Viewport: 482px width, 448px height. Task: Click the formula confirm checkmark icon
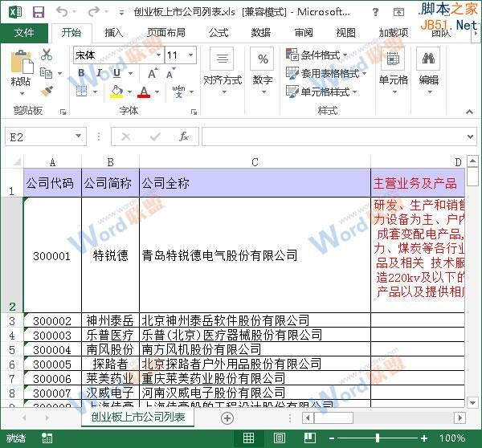[155, 136]
